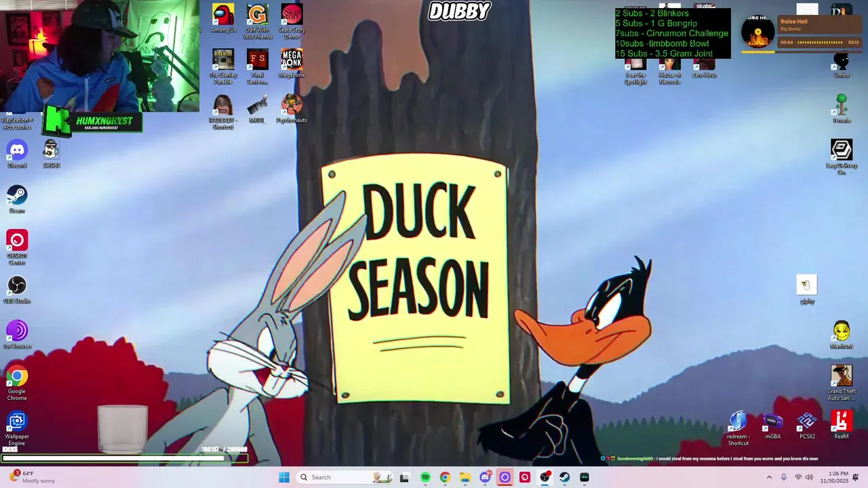Open Spotify from the taskbar
Screen dimensions: 868x488
(425, 477)
